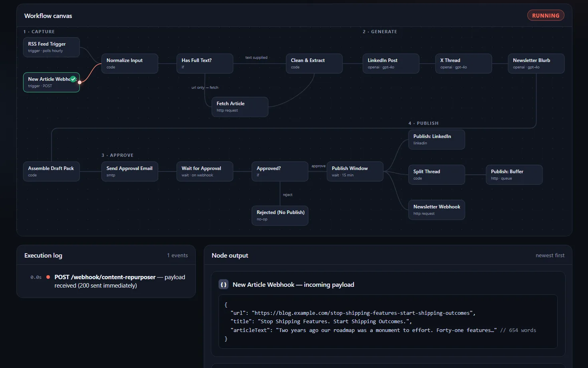
Task: Open the Publish: LinkedIn node
Action: pos(437,140)
